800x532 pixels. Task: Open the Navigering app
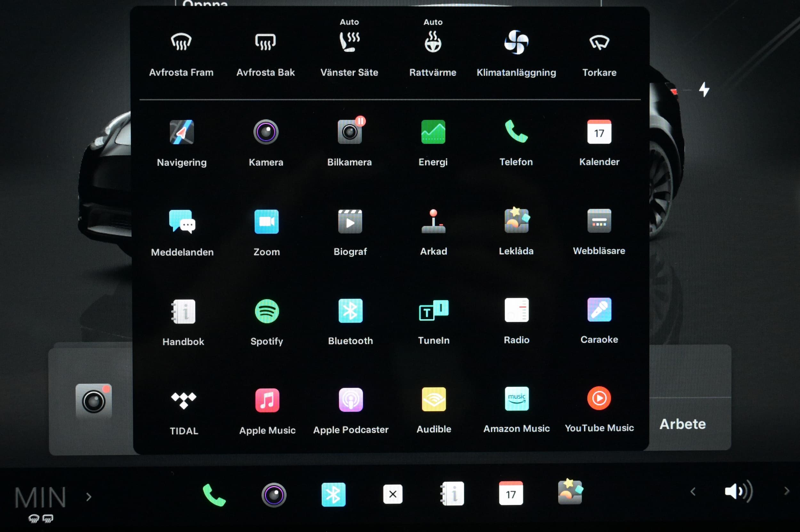click(x=181, y=132)
